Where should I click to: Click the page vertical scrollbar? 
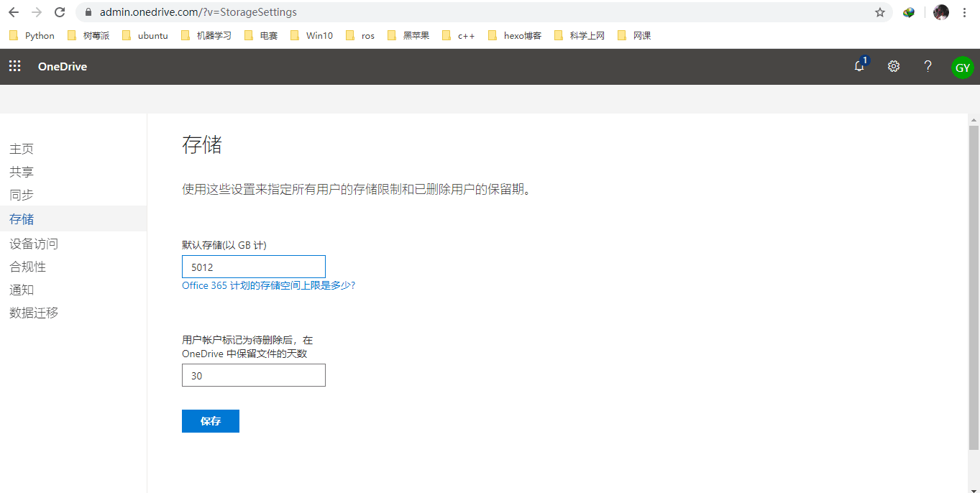point(974,287)
